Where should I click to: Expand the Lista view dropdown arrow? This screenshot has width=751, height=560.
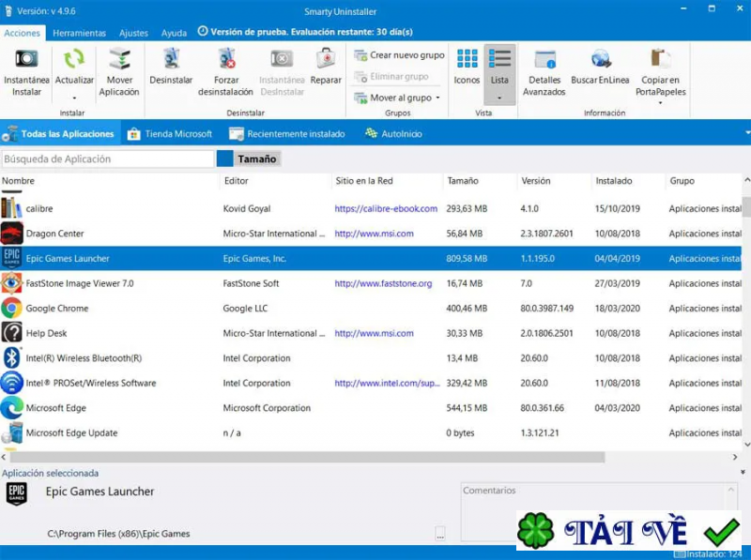click(500, 97)
